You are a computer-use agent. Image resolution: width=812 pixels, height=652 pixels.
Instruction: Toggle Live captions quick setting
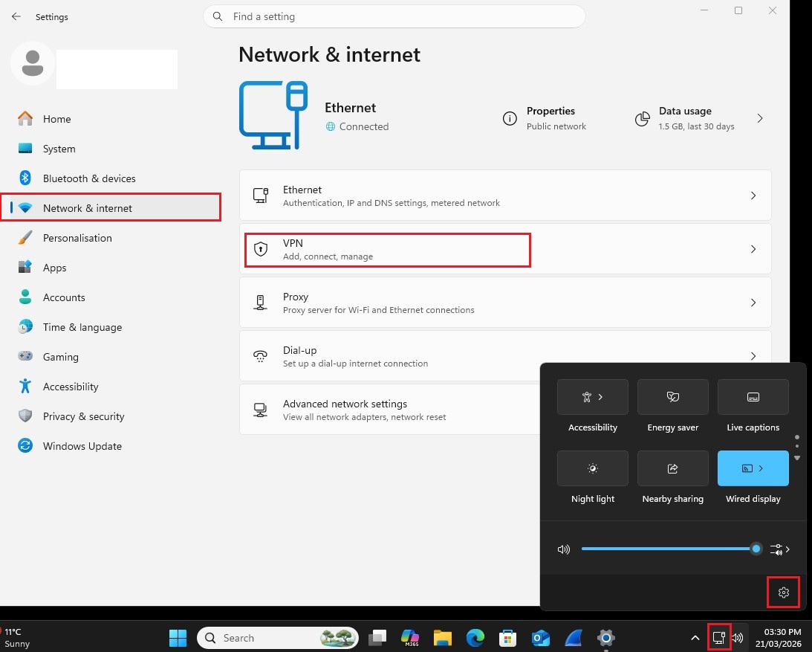[753, 397]
